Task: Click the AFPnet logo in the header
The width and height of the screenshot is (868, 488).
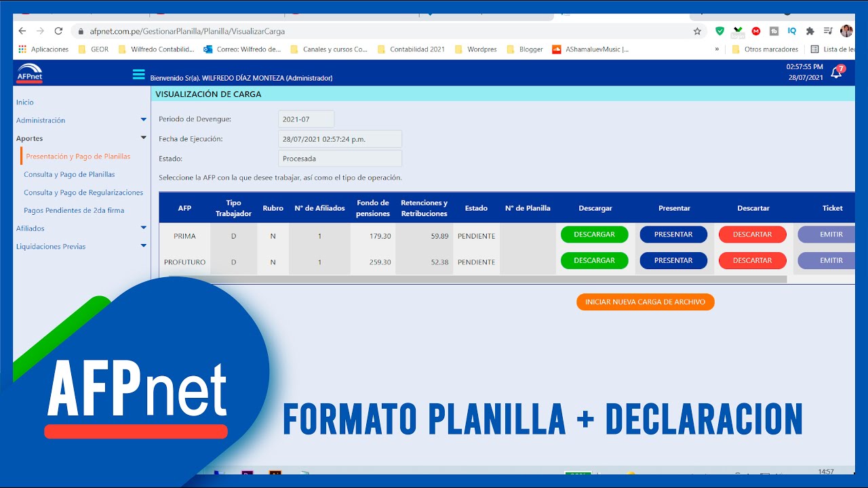Action: coord(29,73)
